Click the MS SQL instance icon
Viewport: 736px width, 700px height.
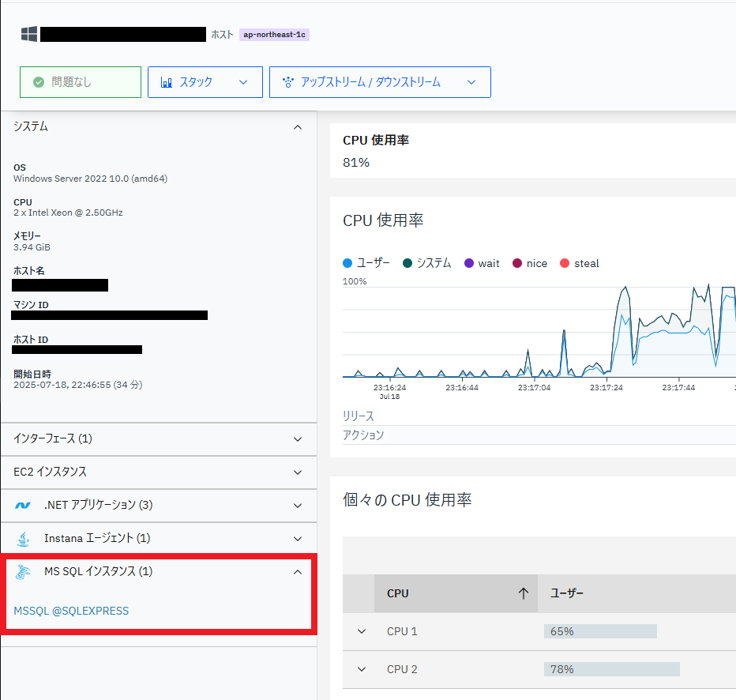pos(23,572)
